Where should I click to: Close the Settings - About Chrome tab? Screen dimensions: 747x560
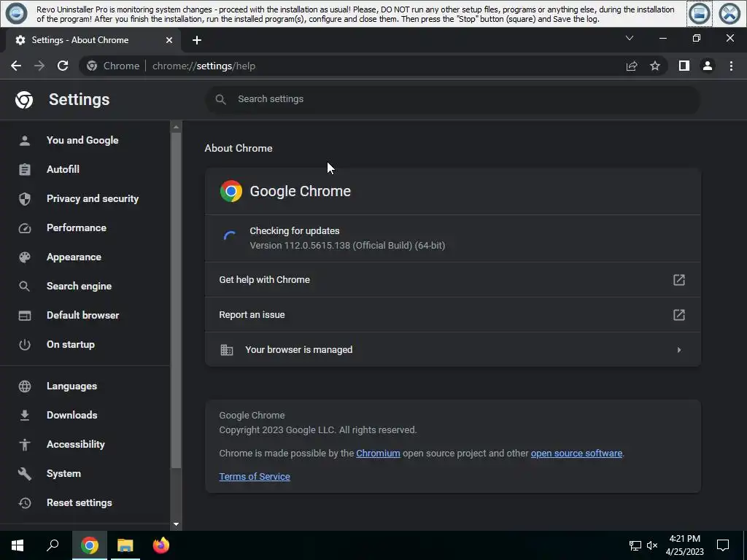click(169, 40)
